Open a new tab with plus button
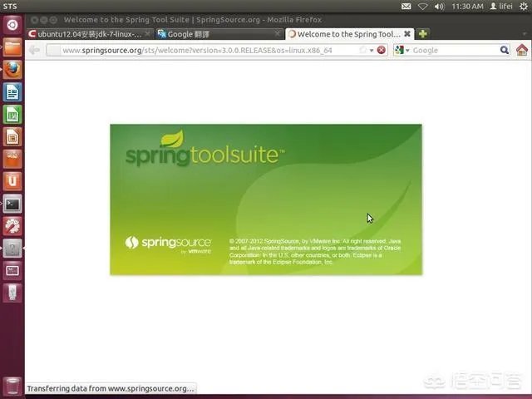The width and height of the screenshot is (532, 399). click(x=423, y=34)
